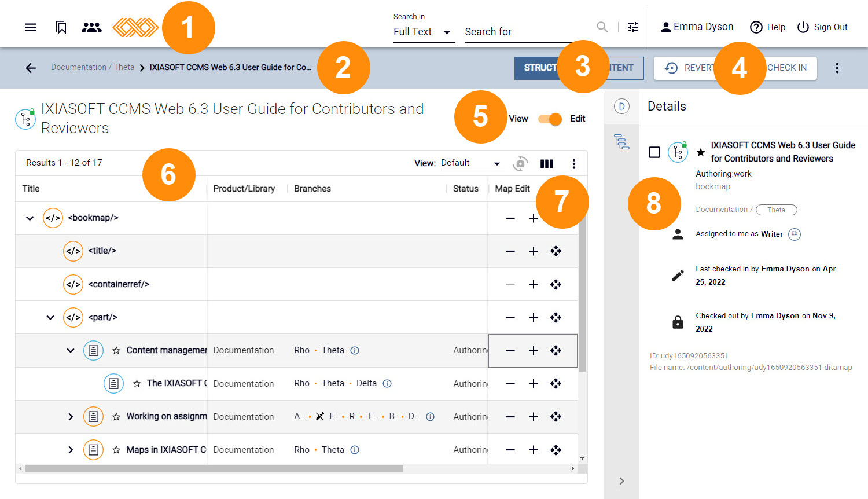The image size is (868, 499).
Task: Open the Full Text search-in dropdown
Action: [424, 32]
